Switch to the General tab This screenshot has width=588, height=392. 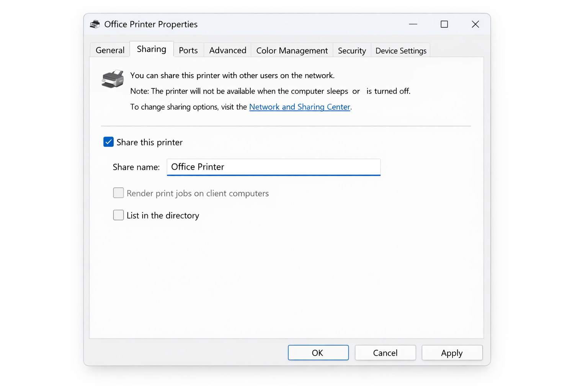109,50
